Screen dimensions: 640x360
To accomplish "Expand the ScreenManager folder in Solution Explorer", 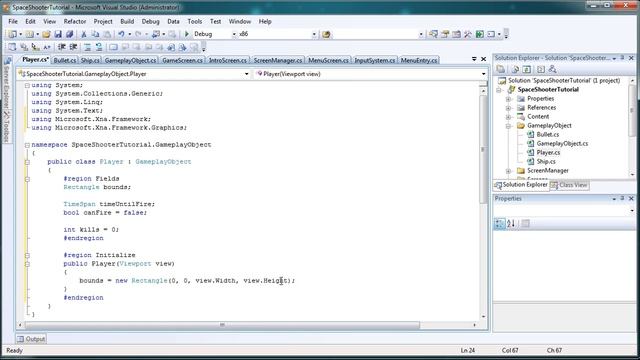I will [509, 171].
